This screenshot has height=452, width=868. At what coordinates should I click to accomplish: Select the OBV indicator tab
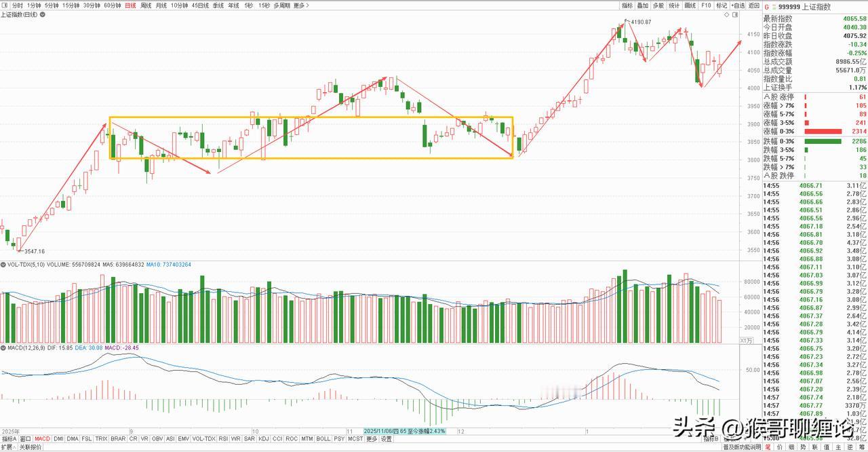[157, 439]
